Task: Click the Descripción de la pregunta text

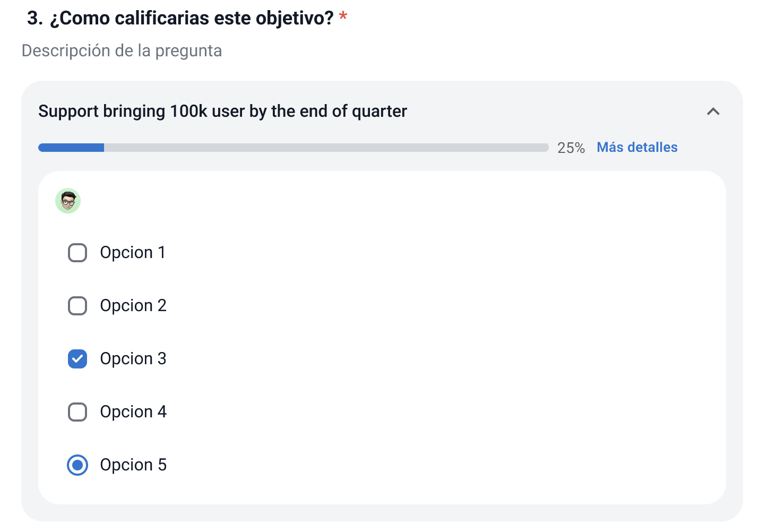Action: tap(122, 50)
